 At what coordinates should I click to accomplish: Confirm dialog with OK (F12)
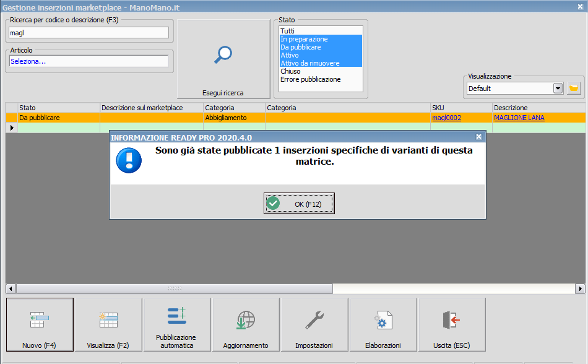[299, 204]
